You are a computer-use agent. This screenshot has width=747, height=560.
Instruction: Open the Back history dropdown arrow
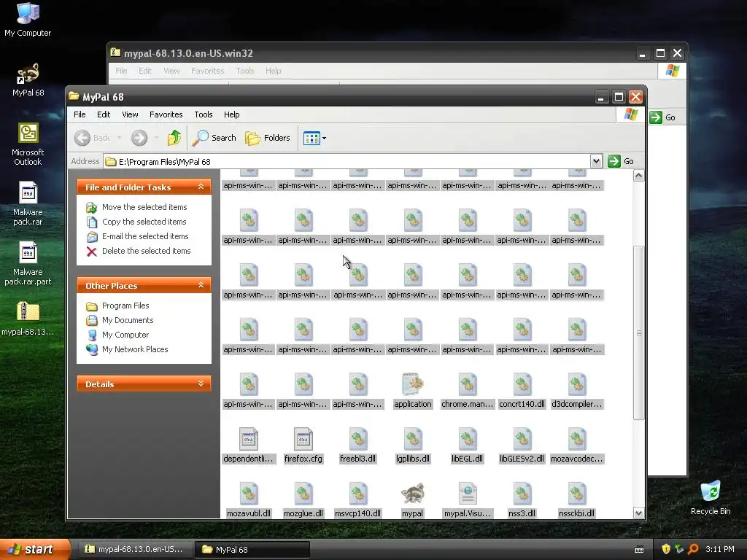click(119, 138)
